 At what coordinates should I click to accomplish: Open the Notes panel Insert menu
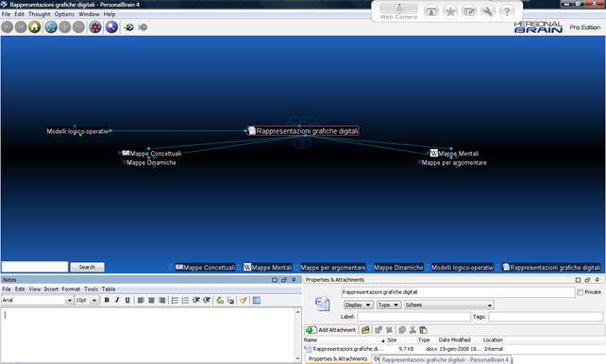point(51,290)
